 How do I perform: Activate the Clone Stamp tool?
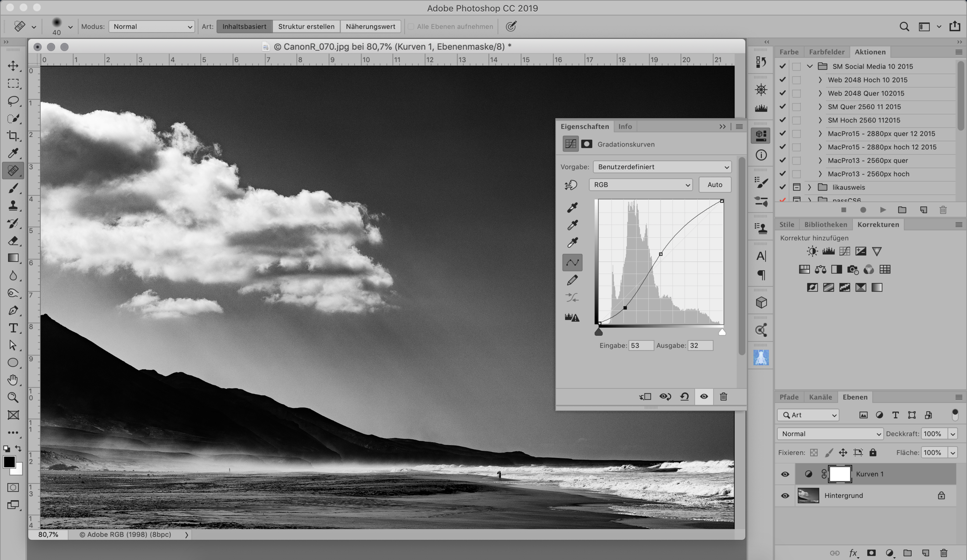coord(13,206)
